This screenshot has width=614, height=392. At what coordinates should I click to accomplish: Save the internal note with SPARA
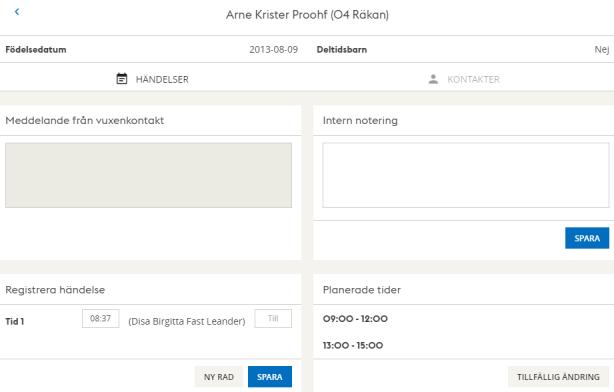pyautogui.click(x=587, y=238)
